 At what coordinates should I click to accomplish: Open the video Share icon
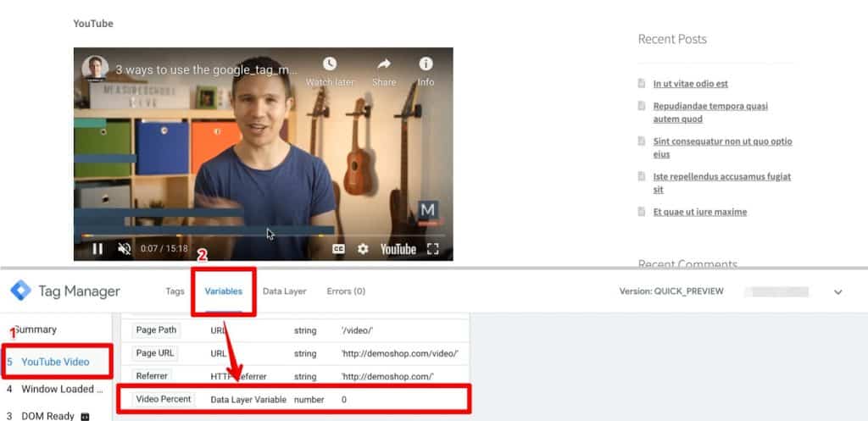tap(384, 71)
